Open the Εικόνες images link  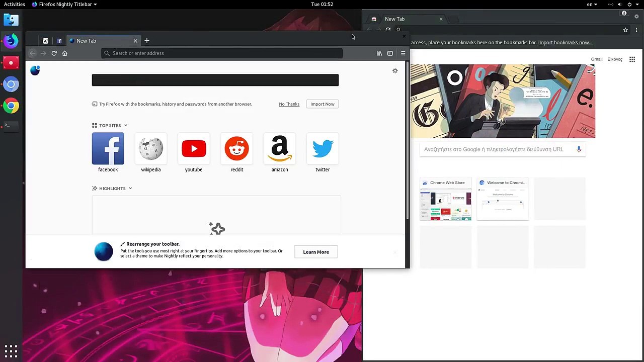(615, 59)
